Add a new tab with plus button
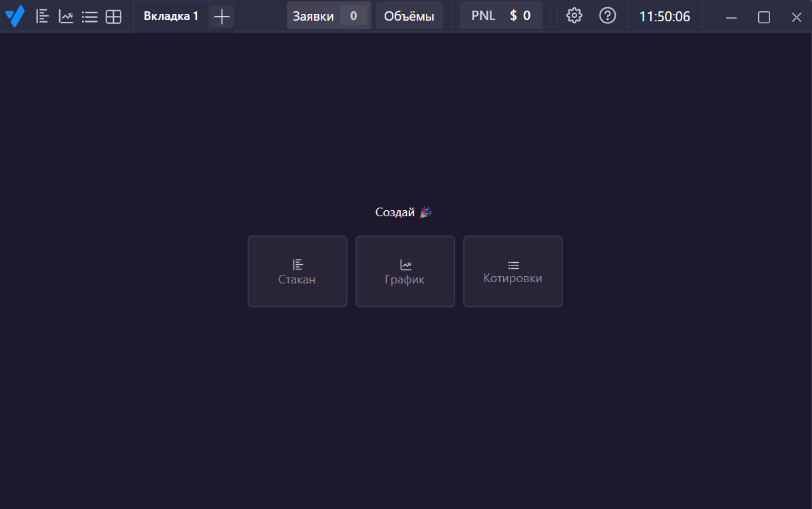812x509 pixels. coord(222,17)
